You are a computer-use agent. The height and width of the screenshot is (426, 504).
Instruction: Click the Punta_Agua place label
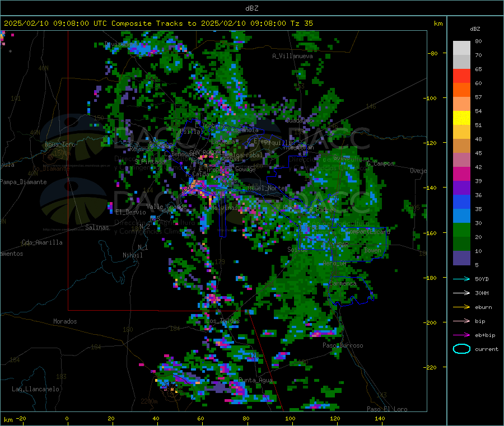(x=255, y=380)
